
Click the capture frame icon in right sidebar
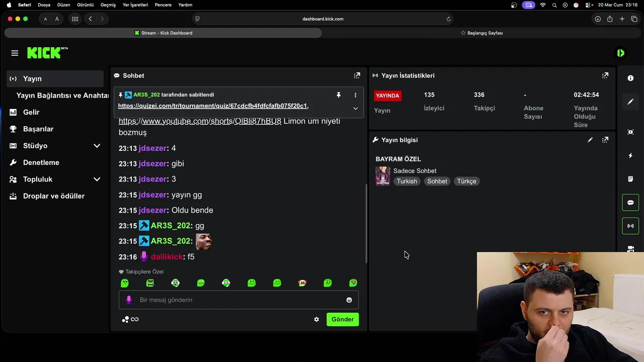click(630, 132)
